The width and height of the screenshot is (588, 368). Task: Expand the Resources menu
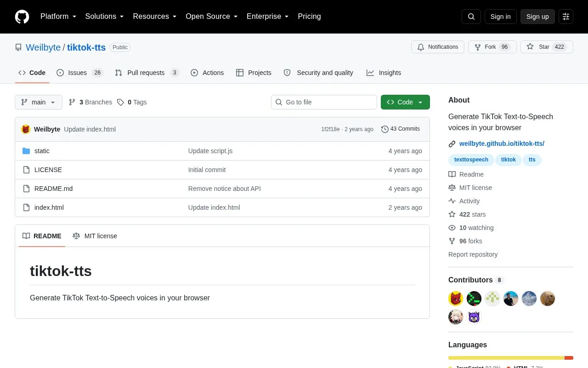tap(155, 17)
